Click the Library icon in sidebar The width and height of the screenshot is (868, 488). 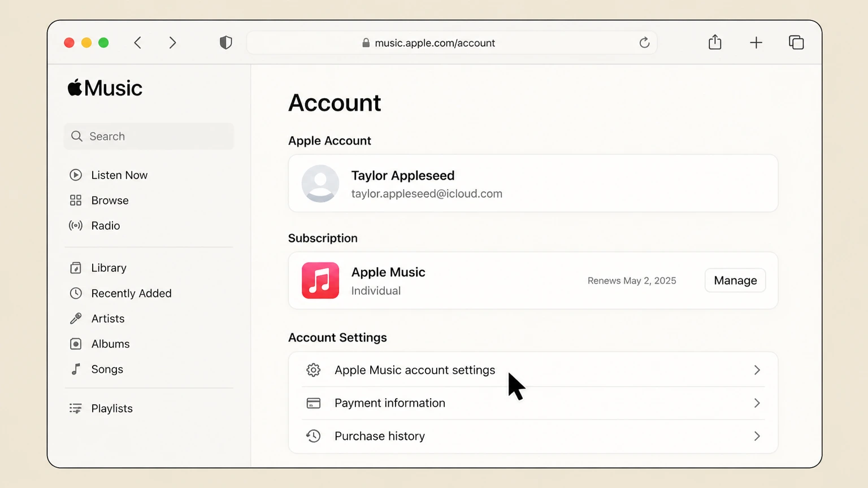tap(76, 268)
